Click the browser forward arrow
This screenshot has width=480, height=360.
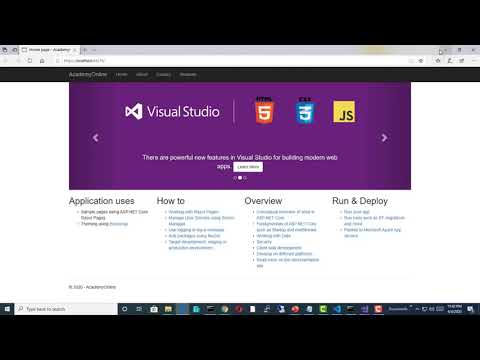(18, 61)
